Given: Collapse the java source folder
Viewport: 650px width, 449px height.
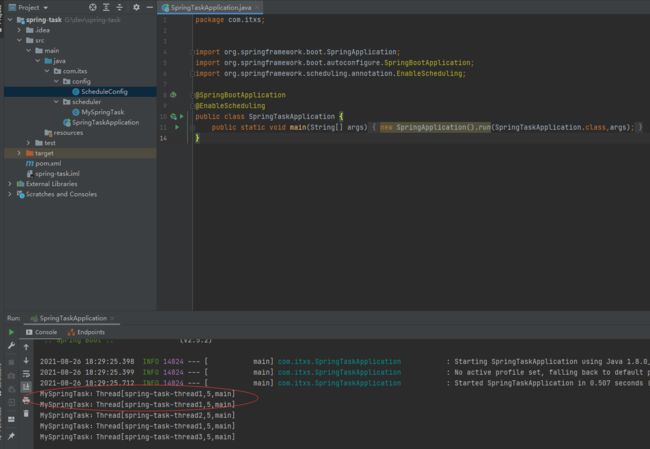Looking at the screenshot, I should tap(38, 61).
